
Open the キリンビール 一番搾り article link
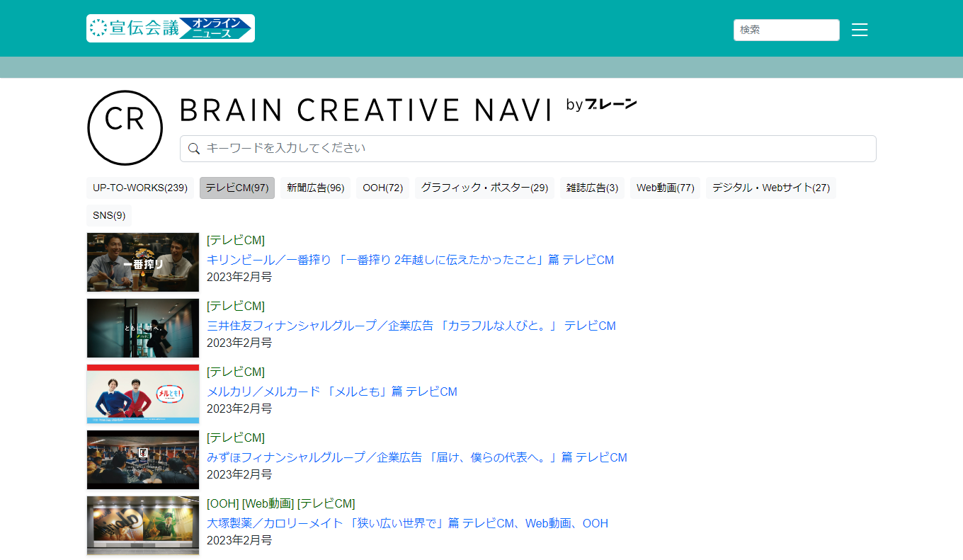coord(410,260)
